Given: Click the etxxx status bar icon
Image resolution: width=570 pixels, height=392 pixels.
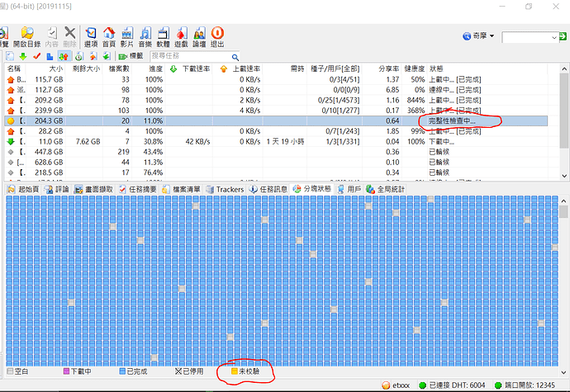Looking at the screenshot, I should click(x=386, y=385).
